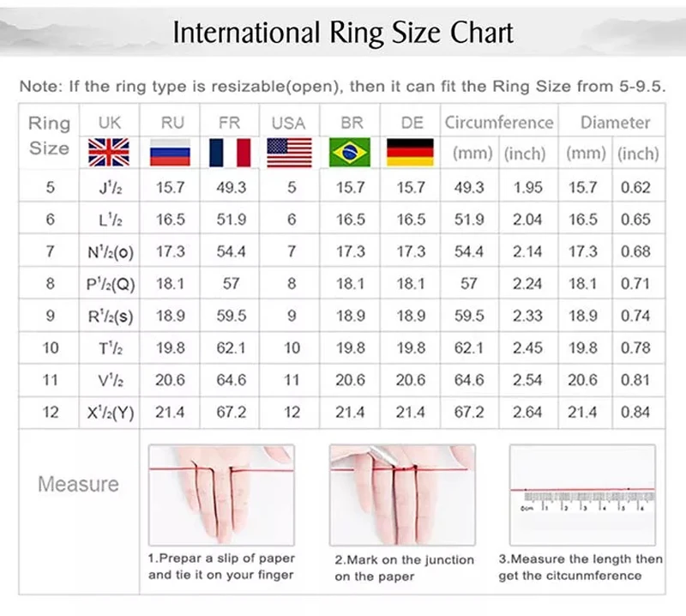
Task: Select the International Ring Size Chart title
Action: pos(343,33)
